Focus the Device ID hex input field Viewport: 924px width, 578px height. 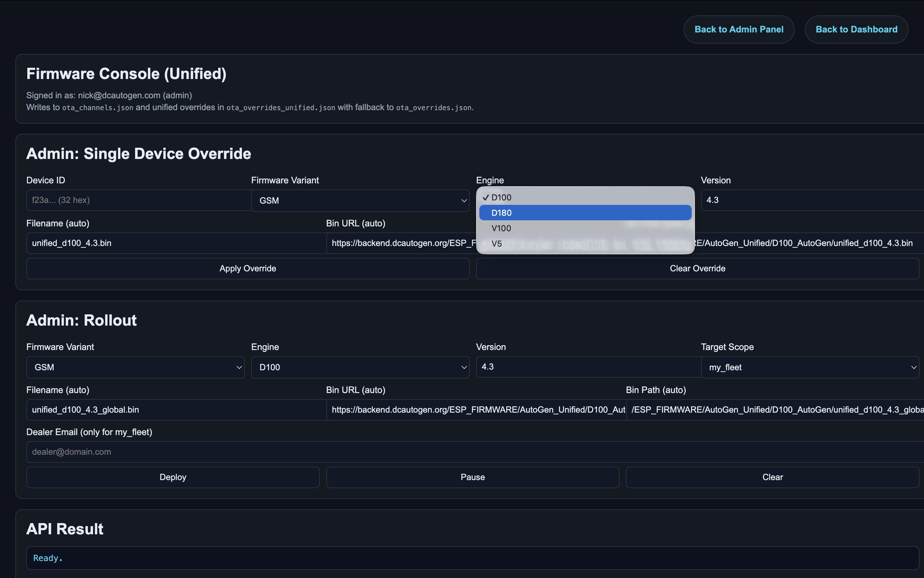coord(139,200)
